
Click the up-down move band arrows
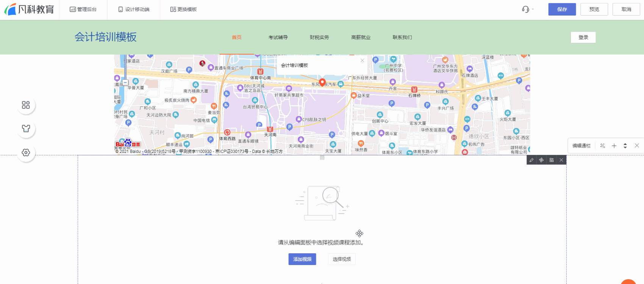tap(625, 146)
